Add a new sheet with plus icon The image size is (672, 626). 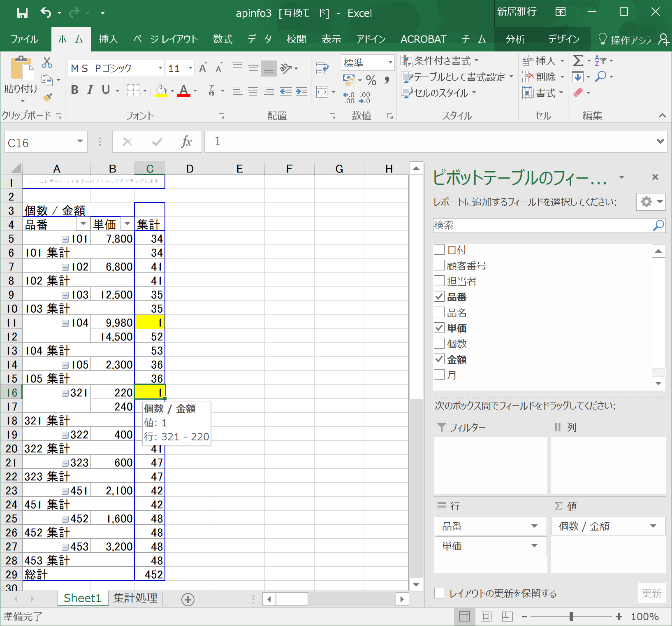188,599
